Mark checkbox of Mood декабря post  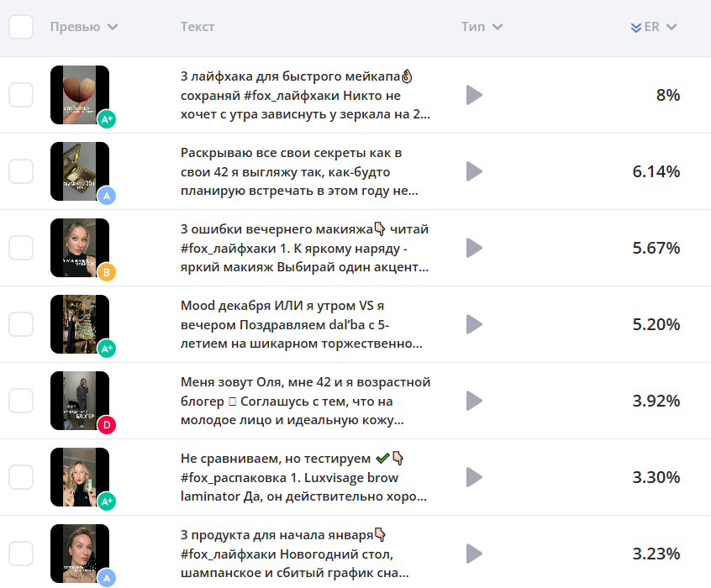click(x=21, y=324)
